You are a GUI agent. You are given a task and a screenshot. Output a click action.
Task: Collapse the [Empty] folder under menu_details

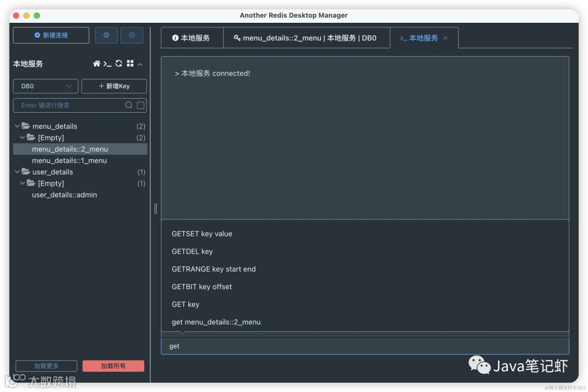click(x=22, y=138)
